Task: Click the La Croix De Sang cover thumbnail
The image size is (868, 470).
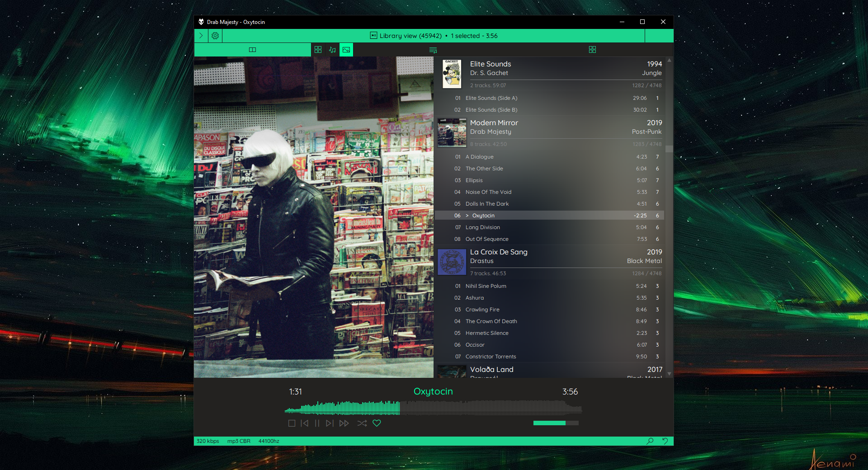Action: click(x=452, y=262)
